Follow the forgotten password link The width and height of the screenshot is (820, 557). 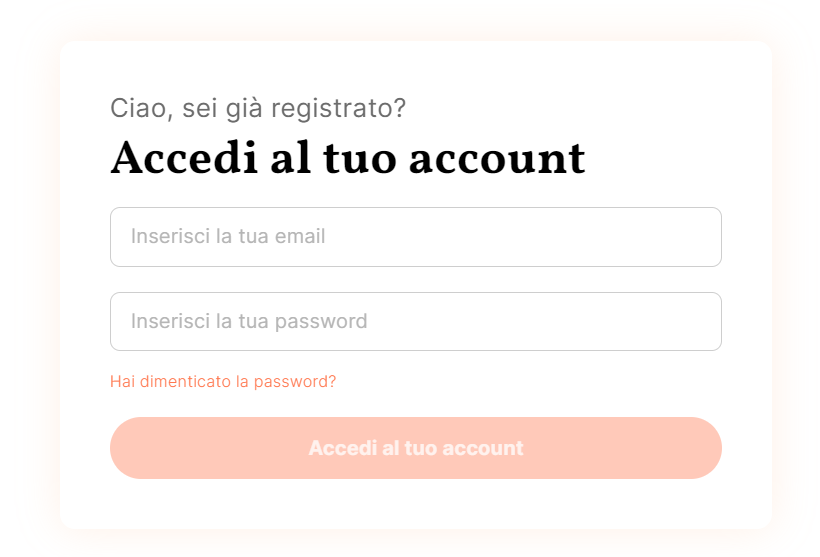tap(223, 382)
